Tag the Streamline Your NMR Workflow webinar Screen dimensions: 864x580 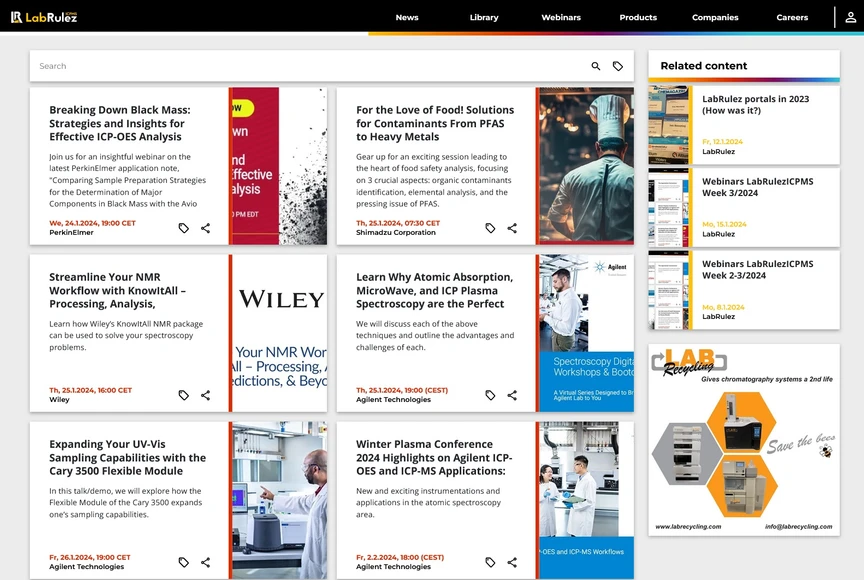pos(183,395)
